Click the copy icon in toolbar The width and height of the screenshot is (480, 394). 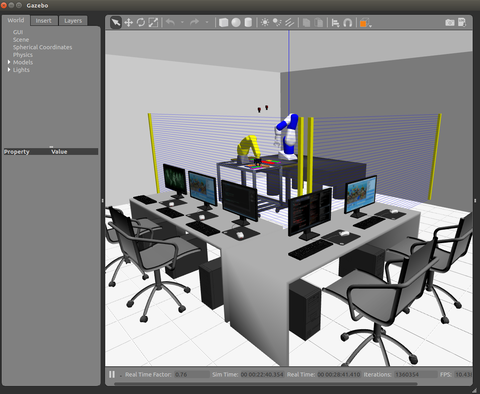pyautogui.click(x=306, y=22)
